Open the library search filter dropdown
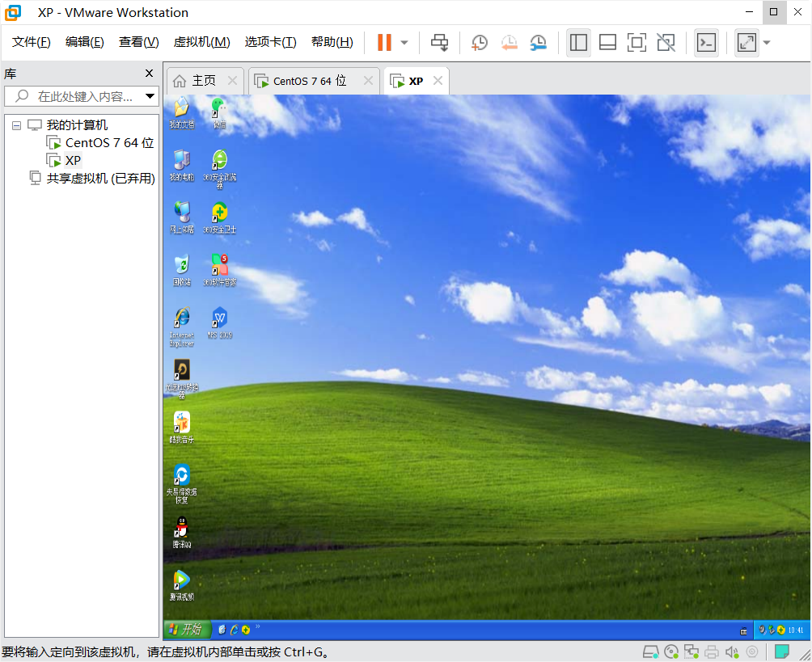 point(150,96)
